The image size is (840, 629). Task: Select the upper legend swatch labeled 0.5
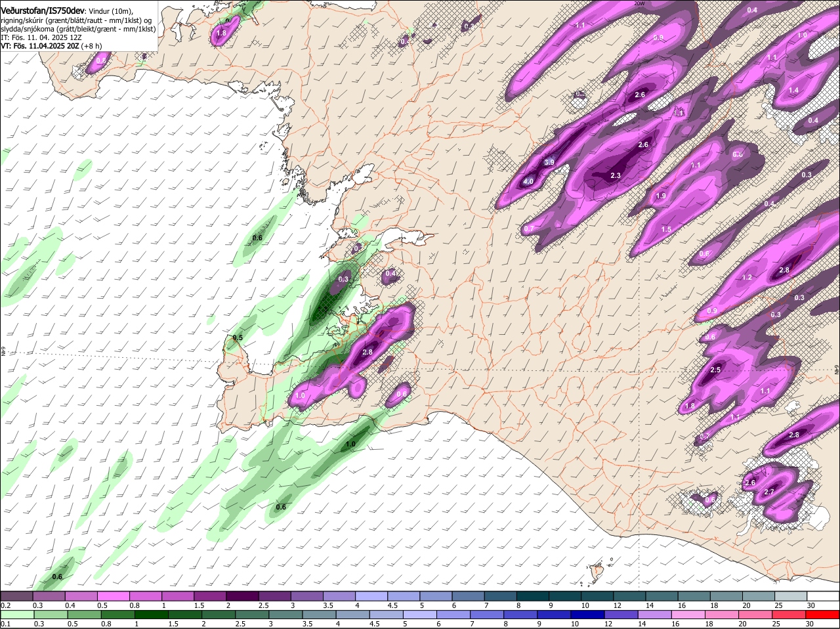coord(113,596)
